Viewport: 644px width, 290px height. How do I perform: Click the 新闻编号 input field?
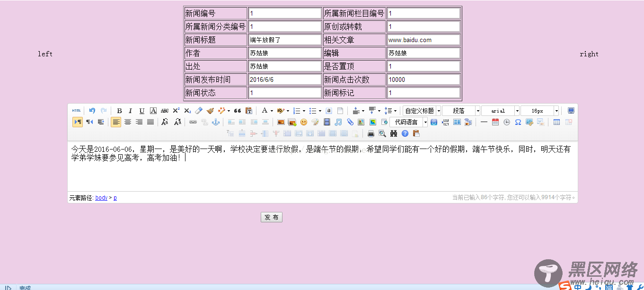285,13
